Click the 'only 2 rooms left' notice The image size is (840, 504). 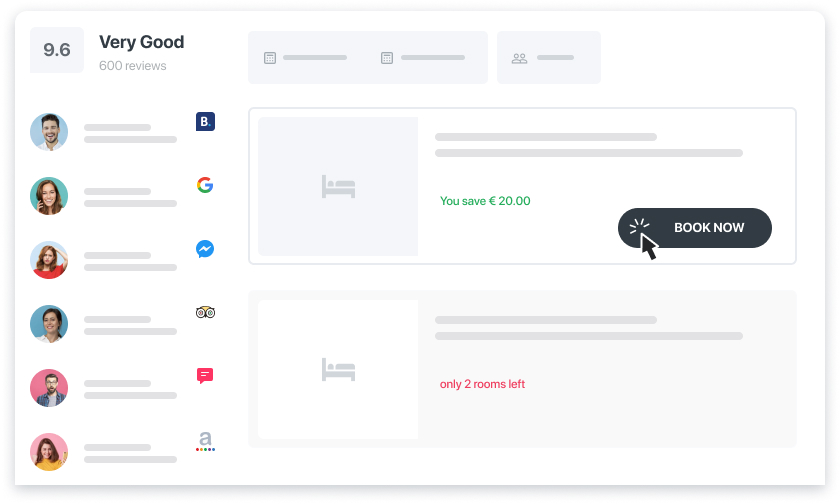click(482, 384)
